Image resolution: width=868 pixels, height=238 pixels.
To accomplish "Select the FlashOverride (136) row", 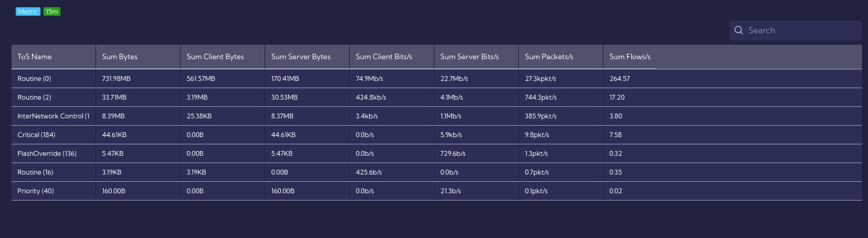I will 437,153.
